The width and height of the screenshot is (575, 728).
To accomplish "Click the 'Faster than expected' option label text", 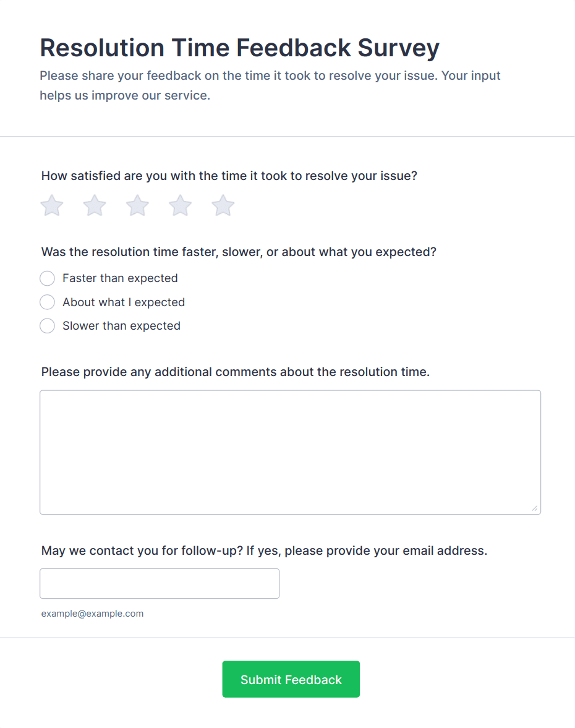I will (120, 278).
